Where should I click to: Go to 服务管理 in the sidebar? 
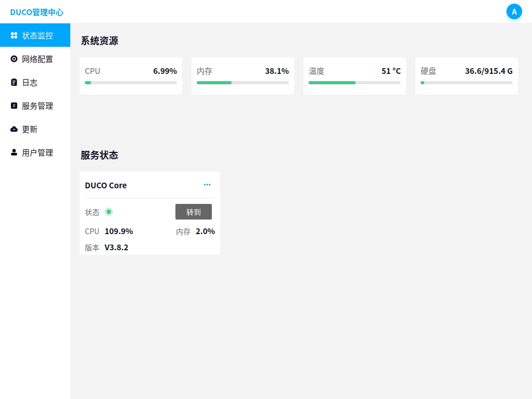pyautogui.click(x=37, y=106)
